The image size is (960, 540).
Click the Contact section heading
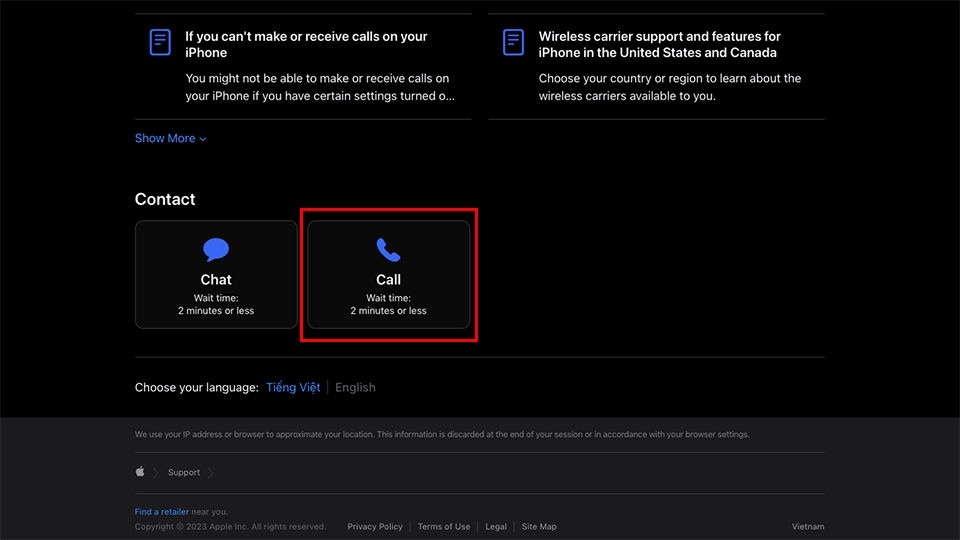click(x=165, y=199)
